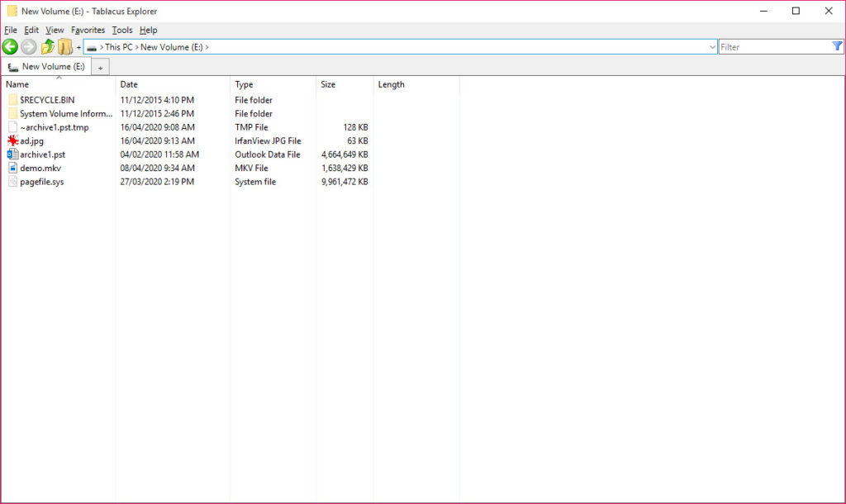
Task: Click date 11/12/2015 4:10 PM
Action: point(157,100)
